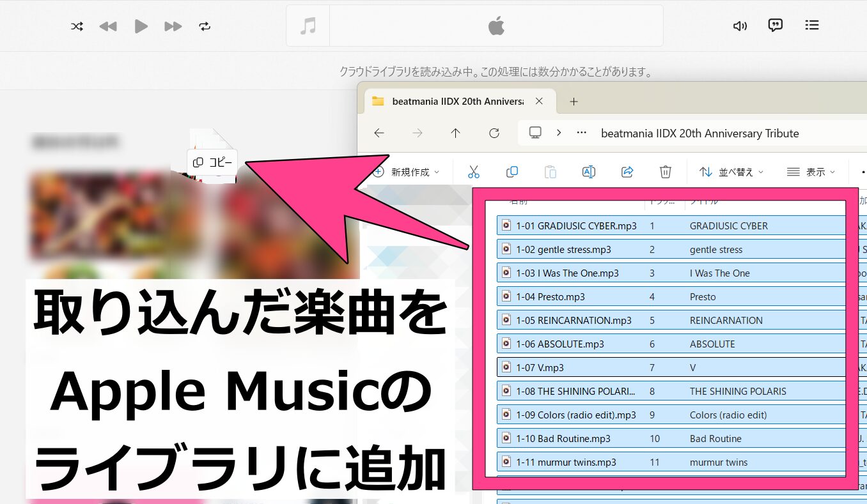Rename the selected file via toolbar icon
867x504 pixels.
[x=589, y=172]
